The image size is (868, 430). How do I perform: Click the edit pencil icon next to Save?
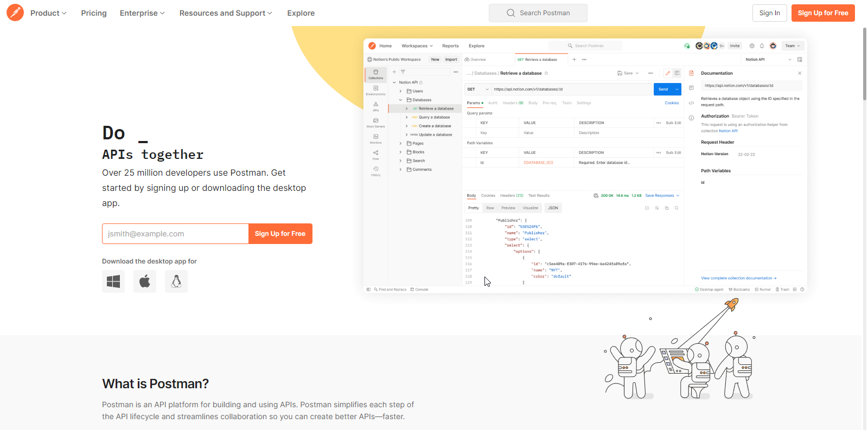(x=668, y=73)
